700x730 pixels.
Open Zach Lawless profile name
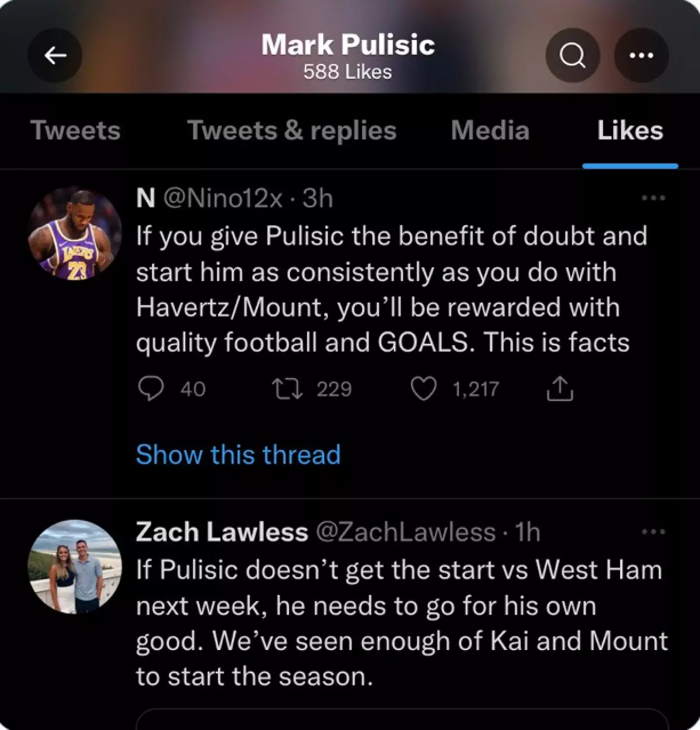222,532
